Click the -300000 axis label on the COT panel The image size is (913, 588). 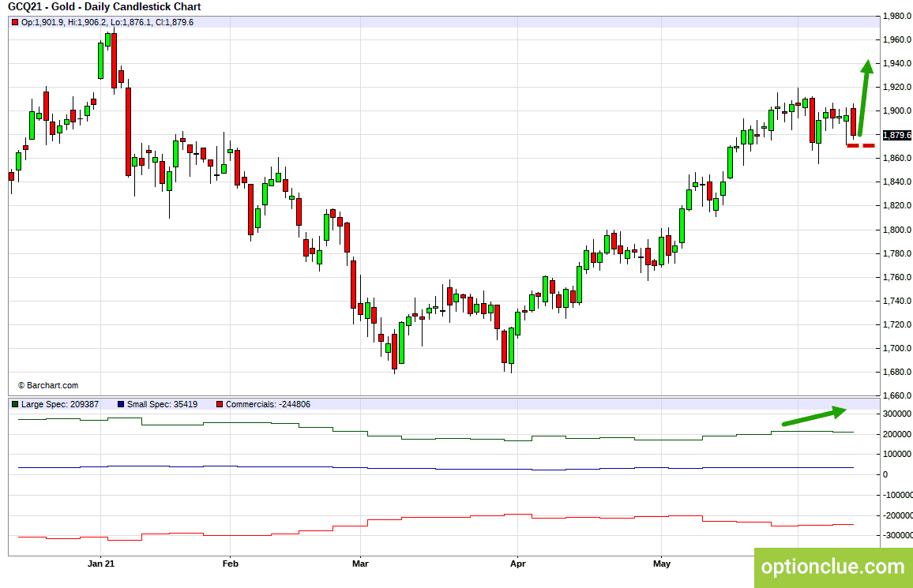coord(897,535)
